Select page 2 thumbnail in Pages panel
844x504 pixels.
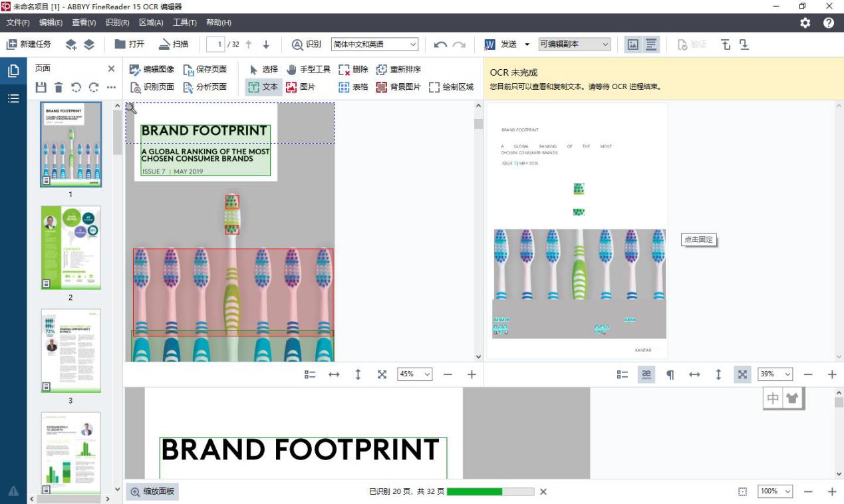click(71, 247)
